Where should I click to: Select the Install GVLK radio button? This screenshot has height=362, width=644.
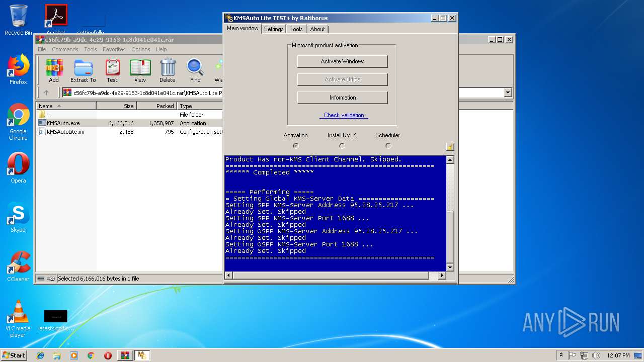click(x=342, y=146)
